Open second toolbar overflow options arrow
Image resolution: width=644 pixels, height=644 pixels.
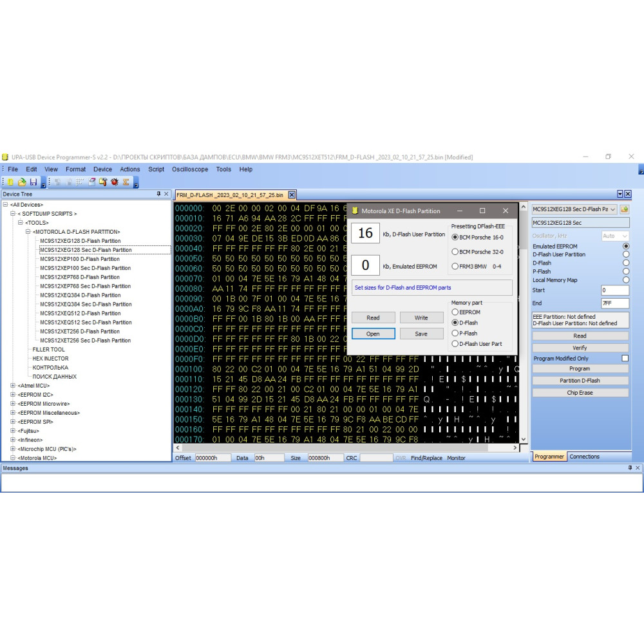136,183
